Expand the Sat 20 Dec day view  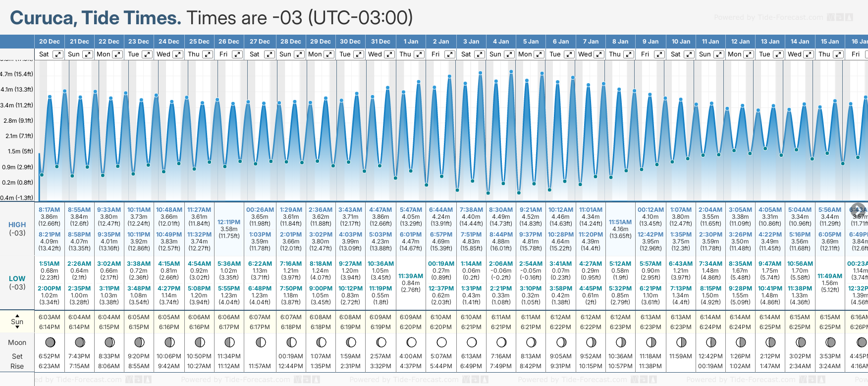point(58,54)
